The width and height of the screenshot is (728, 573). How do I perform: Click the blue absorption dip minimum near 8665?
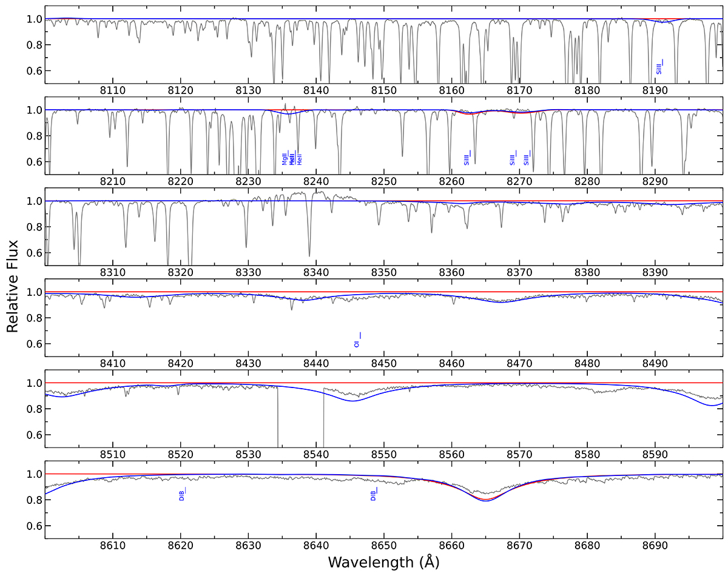coord(485,501)
